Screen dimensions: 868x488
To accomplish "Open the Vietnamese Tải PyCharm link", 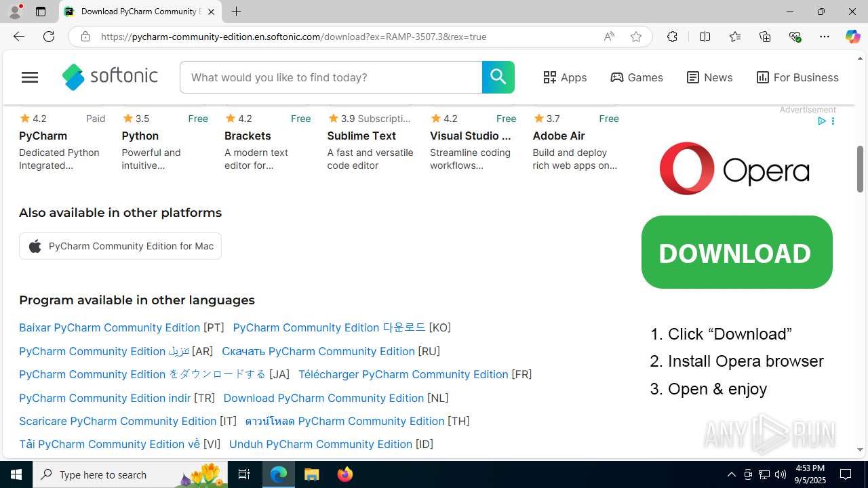I will (109, 444).
